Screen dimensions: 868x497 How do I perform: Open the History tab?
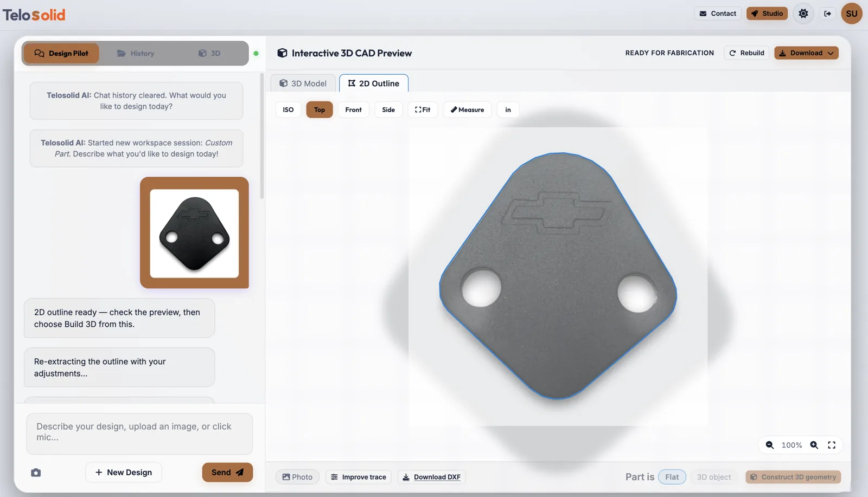pos(136,53)
